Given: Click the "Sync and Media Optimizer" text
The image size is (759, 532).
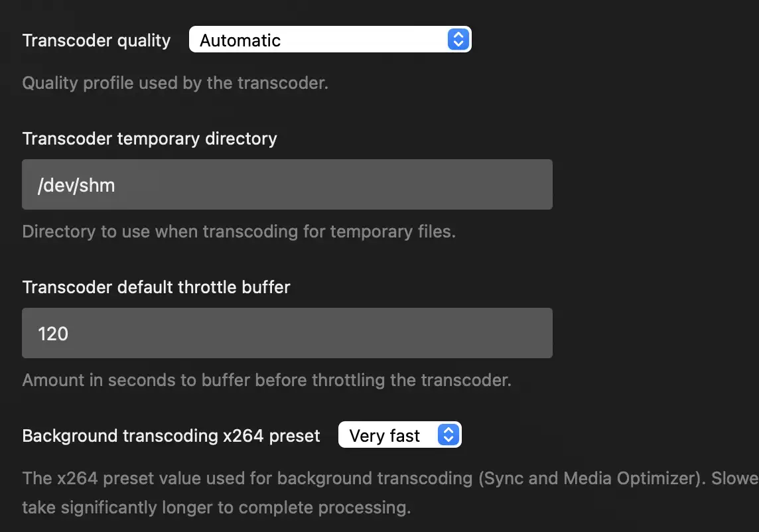Looking at the screenshot, I should pos(591,478).
